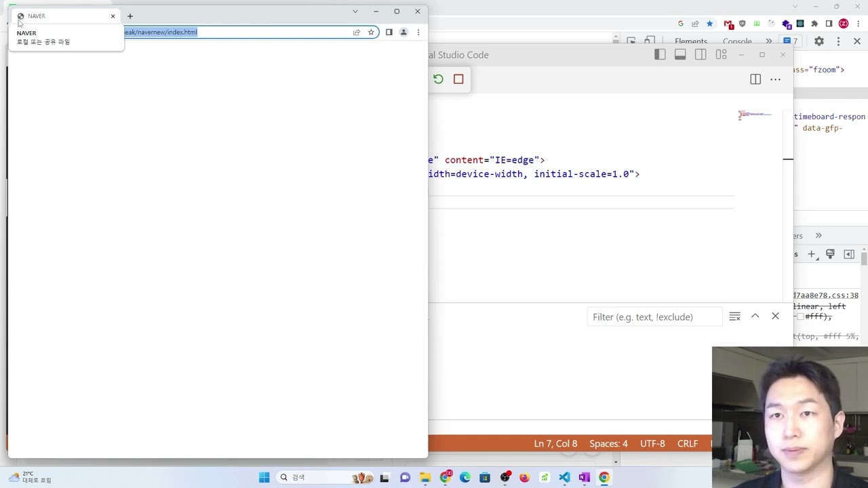The width and height of the screenshot is (868, 488).
Task: Toggle the secondary side bar in VS Code
Action: coord(701,55)
